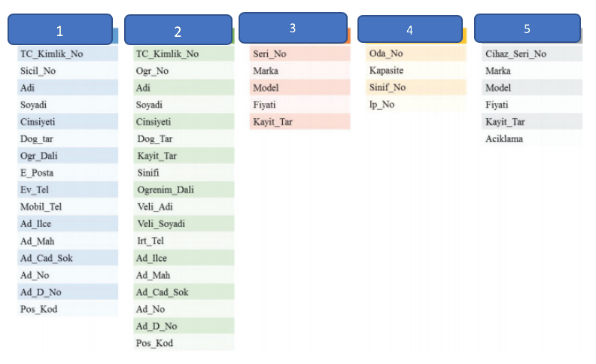Click the Sinifi field row
596x364 pixels.
coord(184,173)
